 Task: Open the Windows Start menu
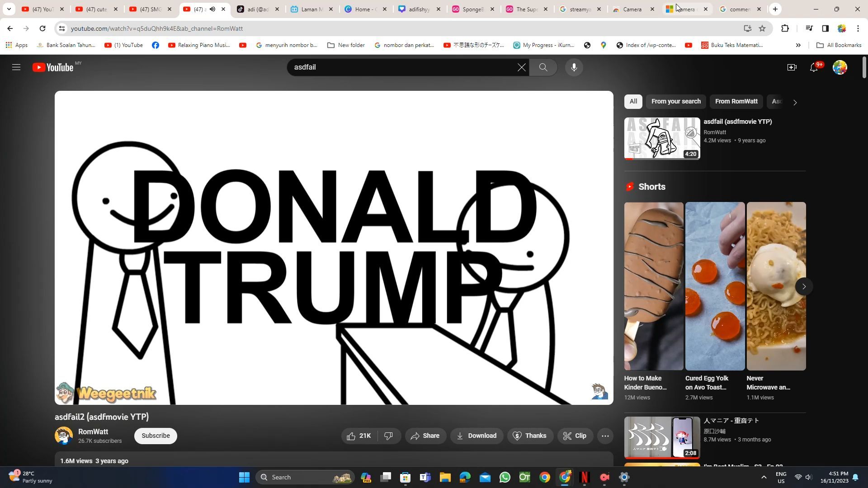tap(244, 477)
